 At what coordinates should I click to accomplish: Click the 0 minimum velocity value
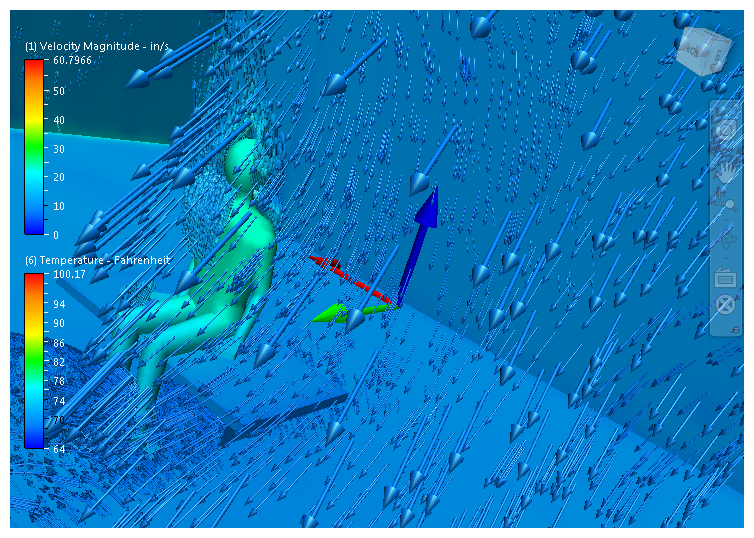point(56,235)
